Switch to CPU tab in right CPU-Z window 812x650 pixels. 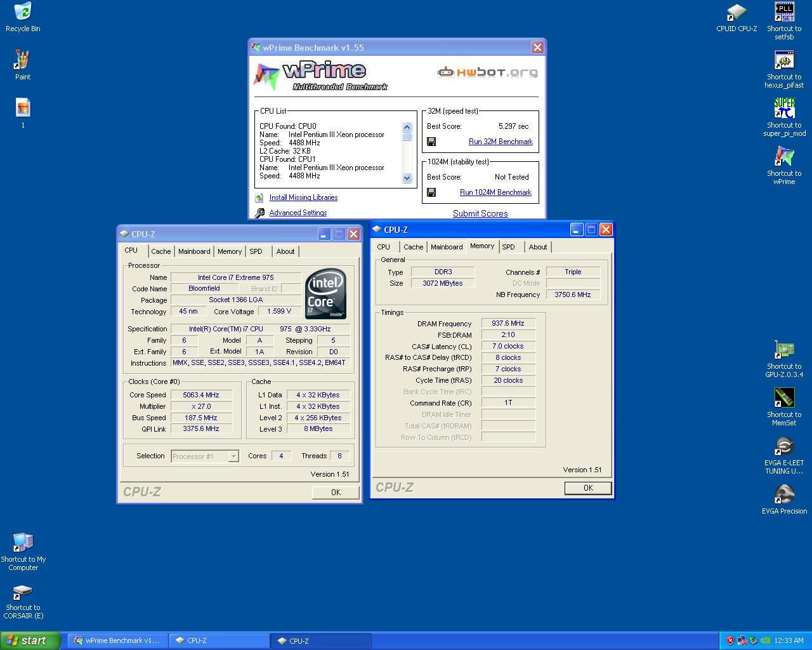coord(384,247)
